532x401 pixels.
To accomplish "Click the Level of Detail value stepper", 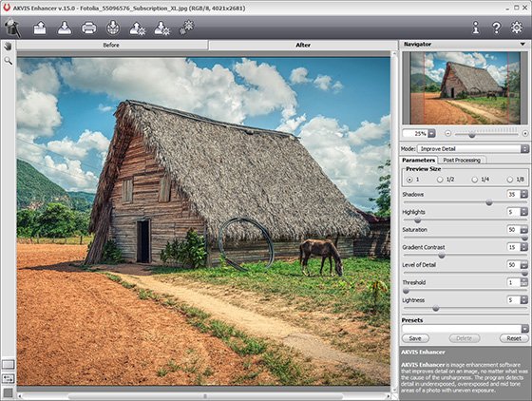I will click(x=524, y=264).
